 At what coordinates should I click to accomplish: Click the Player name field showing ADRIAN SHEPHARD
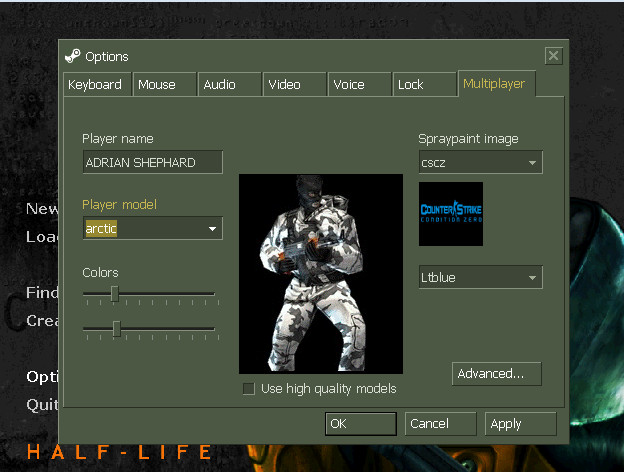pos(153,162)
